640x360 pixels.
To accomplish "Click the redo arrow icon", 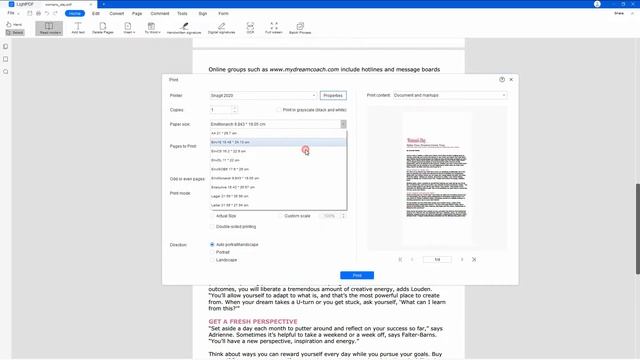I will pyautogui.click(x=55, y=13).
